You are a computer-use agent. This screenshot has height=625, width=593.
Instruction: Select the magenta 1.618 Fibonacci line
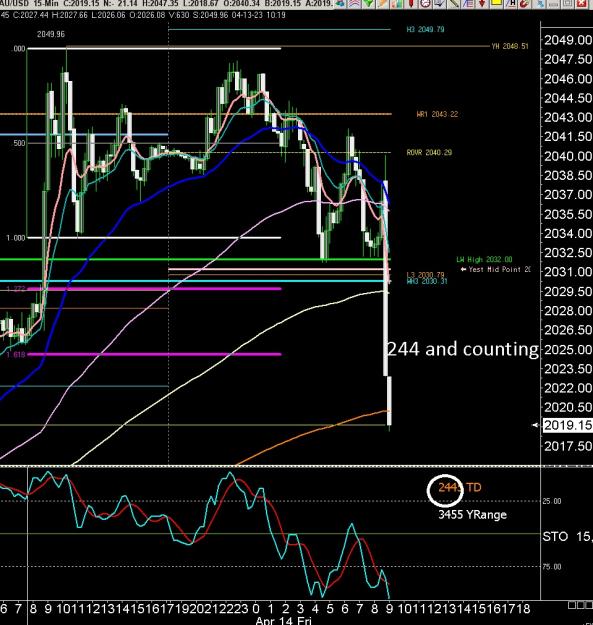point(154,354)
